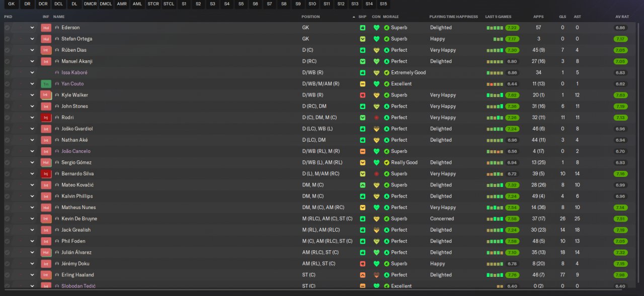Click the Hol info badge beside Ederson
Image resolution: width=644 pixels, height=296 pixels.
click(x=46, y=28)
